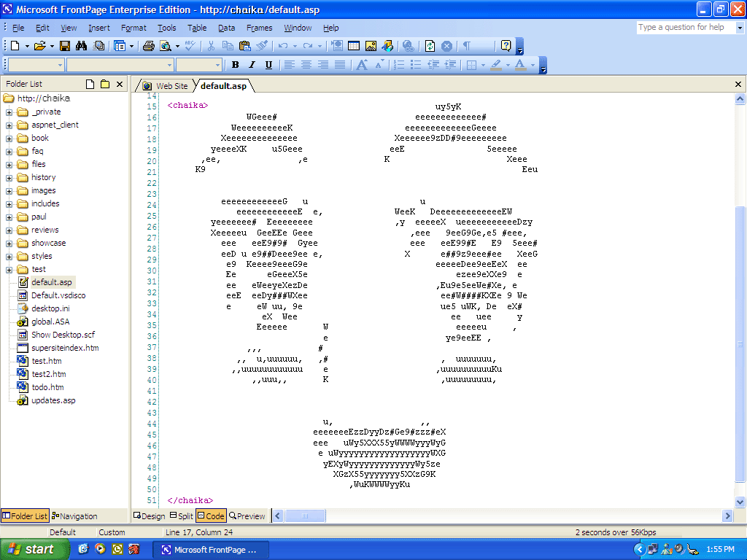Close the Folder List pane

(x=120, y=85)
